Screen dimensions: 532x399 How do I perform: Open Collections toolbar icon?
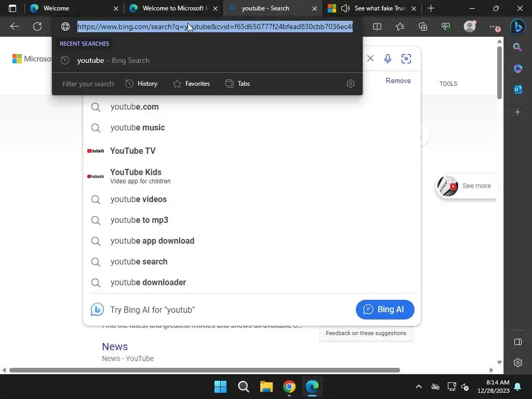pyautogui.click(x=423, y=26)
